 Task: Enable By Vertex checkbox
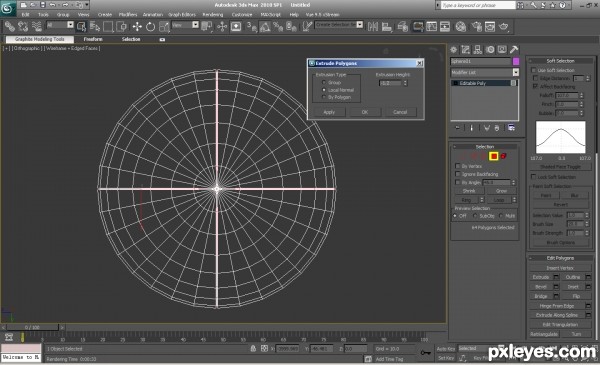(x=457, y=166)
